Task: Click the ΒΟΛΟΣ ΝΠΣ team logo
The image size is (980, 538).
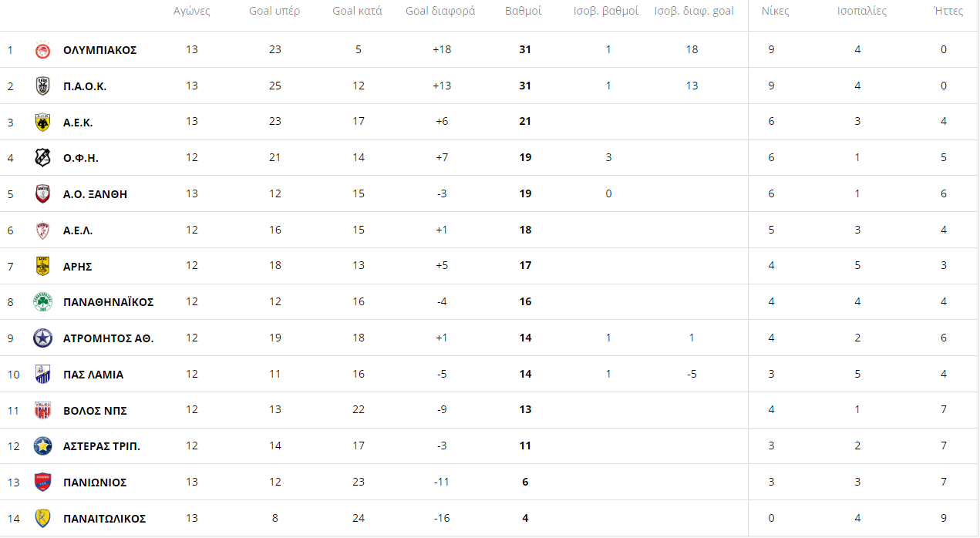Action: point(42,410)
